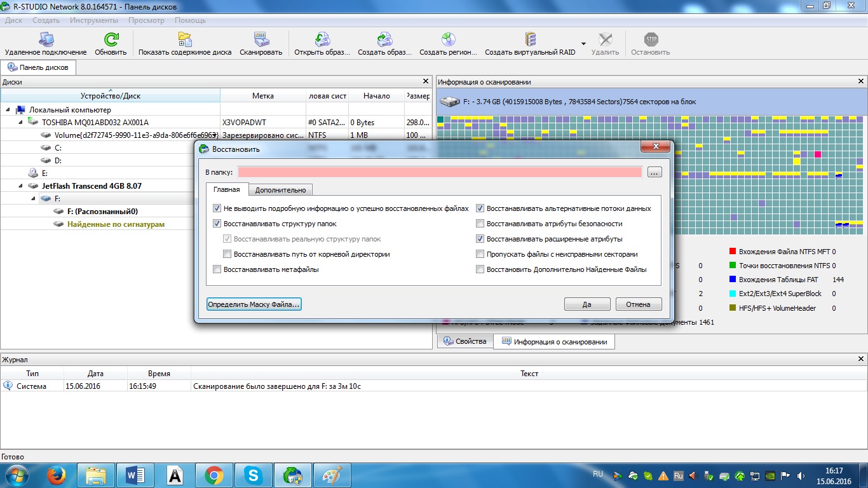Screen dimensions: 868x488
Task: Click the В папку input field
Action: (x=440, y=172)
